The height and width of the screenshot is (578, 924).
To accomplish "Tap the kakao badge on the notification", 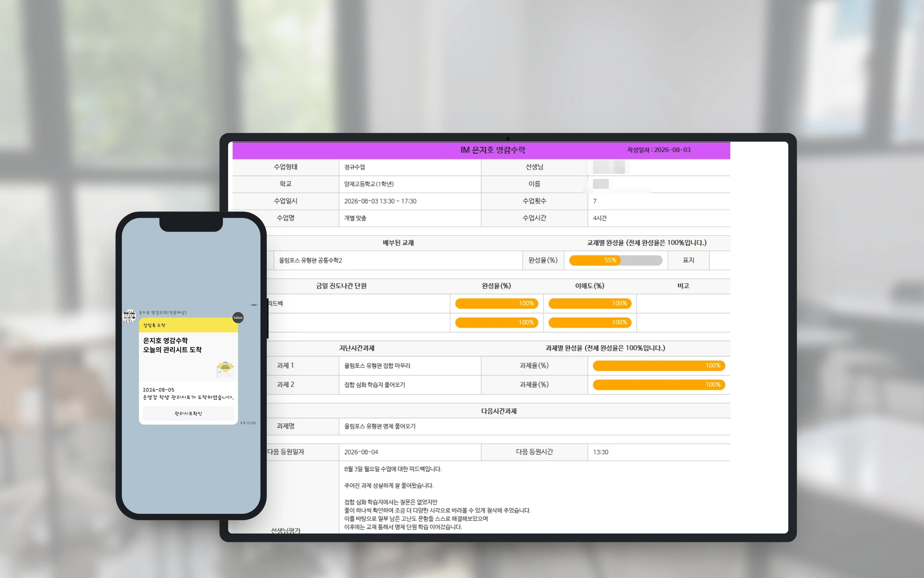I will tap(238, 318).
